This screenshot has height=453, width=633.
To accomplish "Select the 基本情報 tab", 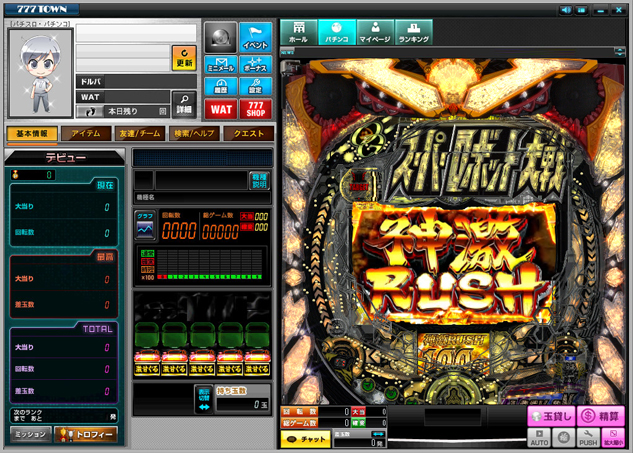I will tap(32, 134).
